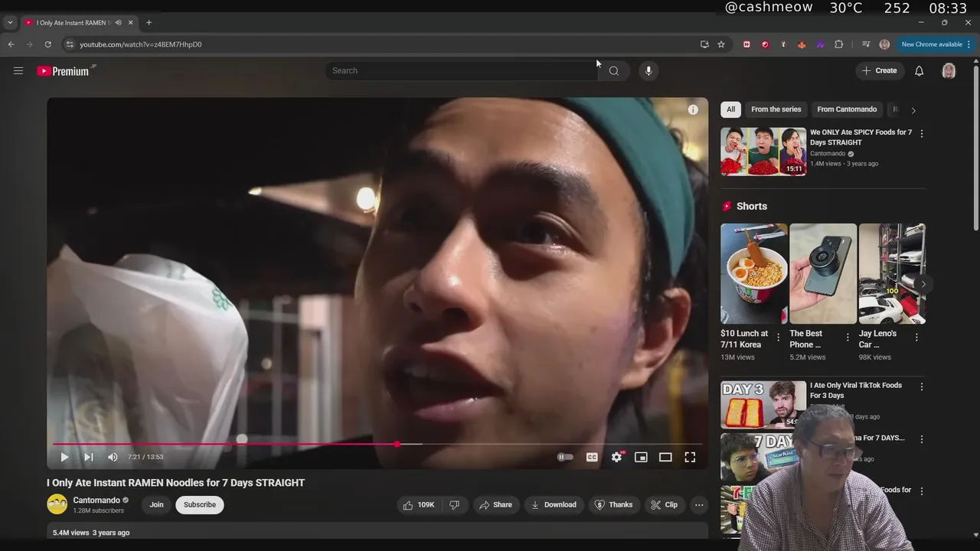This screenshot has width=980, height=551.
Task: Open a new browser tab
Action: click(x=149, y=22)
